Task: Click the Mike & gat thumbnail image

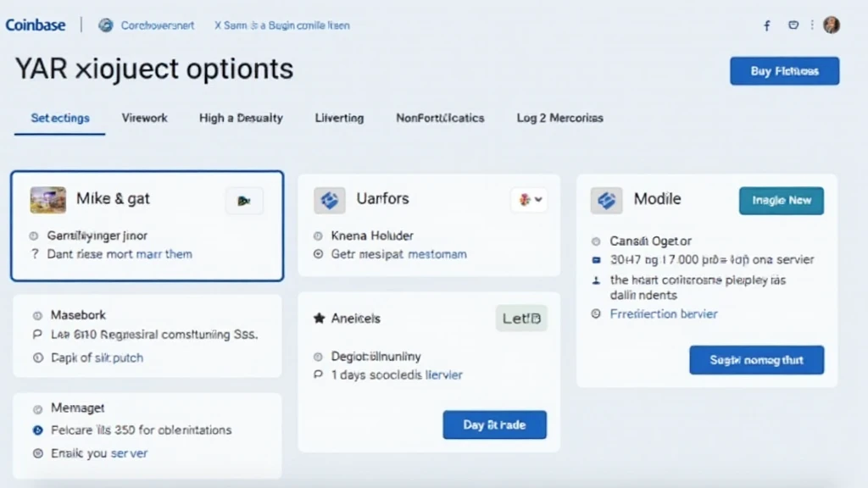Action: click(47, 200)
